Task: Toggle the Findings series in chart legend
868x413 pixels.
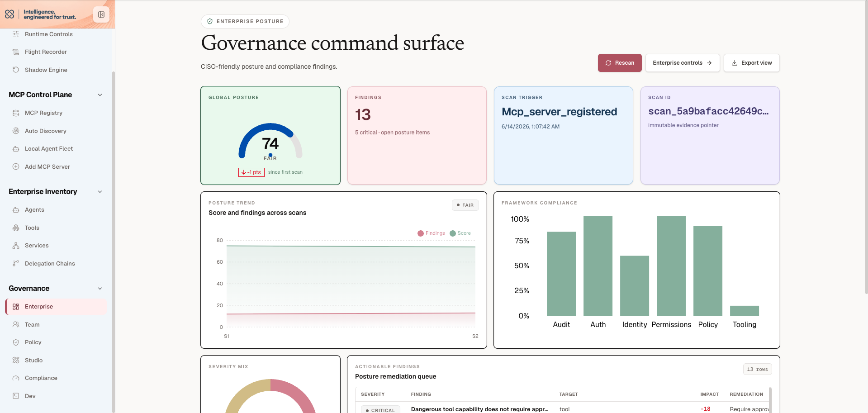Action: (x=431, y=233)
